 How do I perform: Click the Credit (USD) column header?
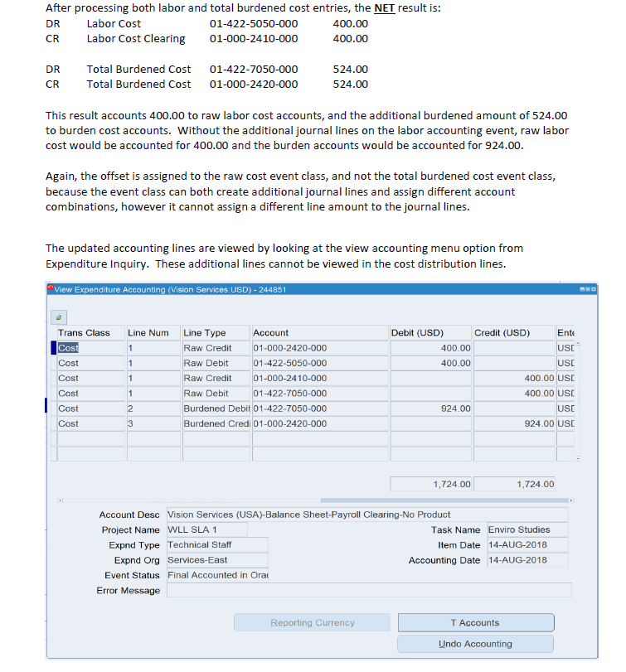click(515, 333)
